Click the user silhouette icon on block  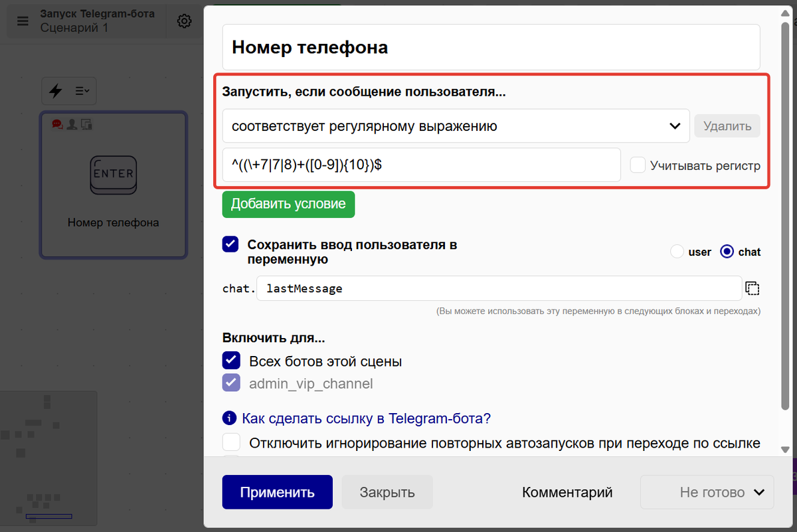[x=72, y=124]
